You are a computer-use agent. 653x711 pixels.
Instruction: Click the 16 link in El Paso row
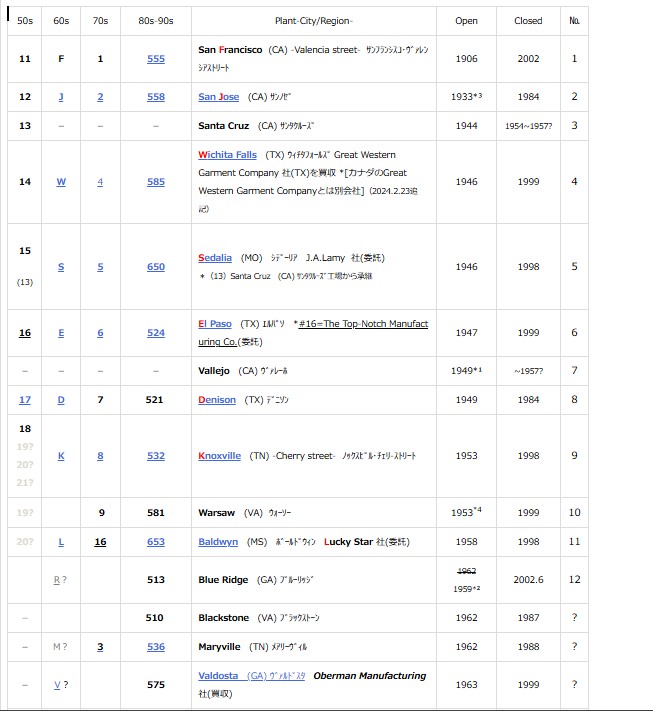(x=25, y=333)
